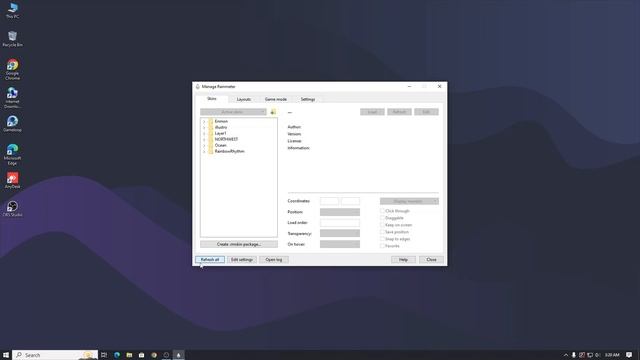The width and height of the screenshot is (640, 360).
Task: Open File Explorer from the taskbar
Action: click(129, 355)
